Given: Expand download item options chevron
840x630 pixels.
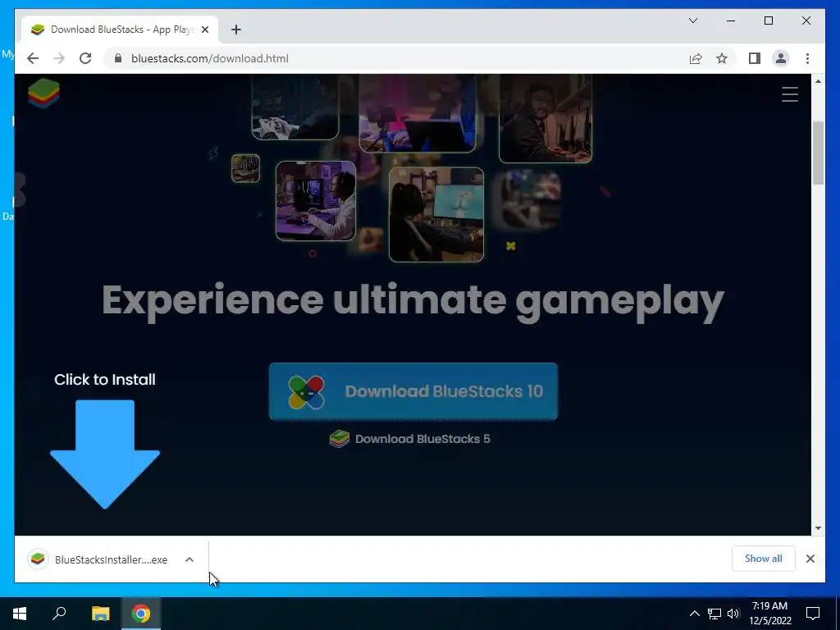Looking at the screenshot, I should (189, 559).
